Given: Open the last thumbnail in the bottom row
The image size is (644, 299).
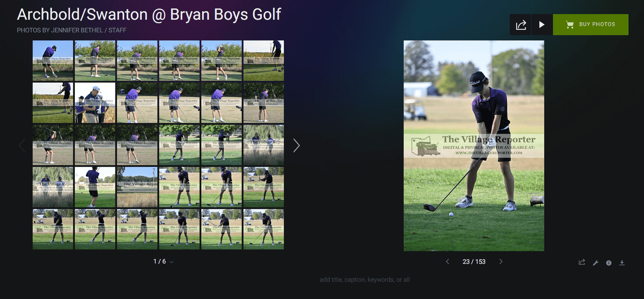Looking at the screenshot, I should click(264, 229).
